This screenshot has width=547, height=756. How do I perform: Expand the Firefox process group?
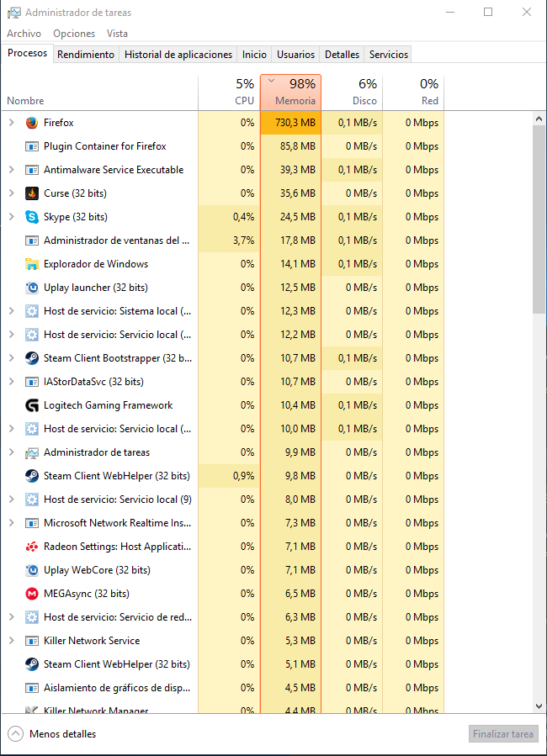pos(12,123)
